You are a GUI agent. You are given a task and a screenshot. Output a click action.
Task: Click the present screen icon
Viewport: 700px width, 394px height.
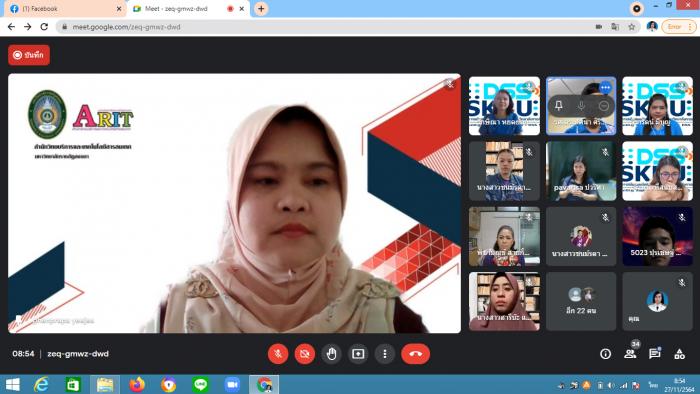tap(358, 354)
